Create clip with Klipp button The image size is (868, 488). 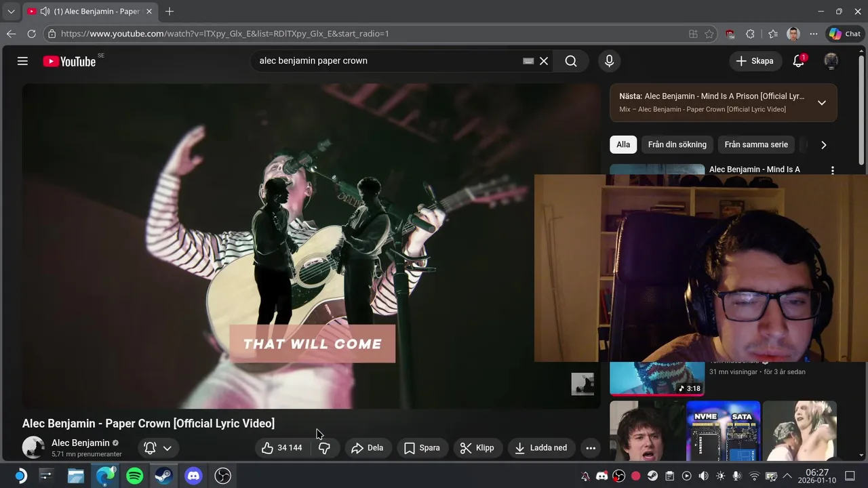pos(477,448)
